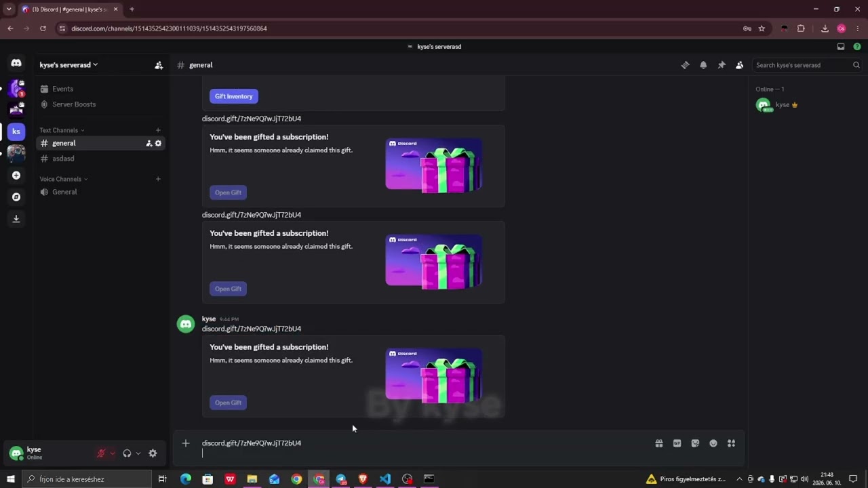The width and height of the screenshot is (868, 488).
Task: Click kyse username above 9:44 PM message
Action: (208, 319)
